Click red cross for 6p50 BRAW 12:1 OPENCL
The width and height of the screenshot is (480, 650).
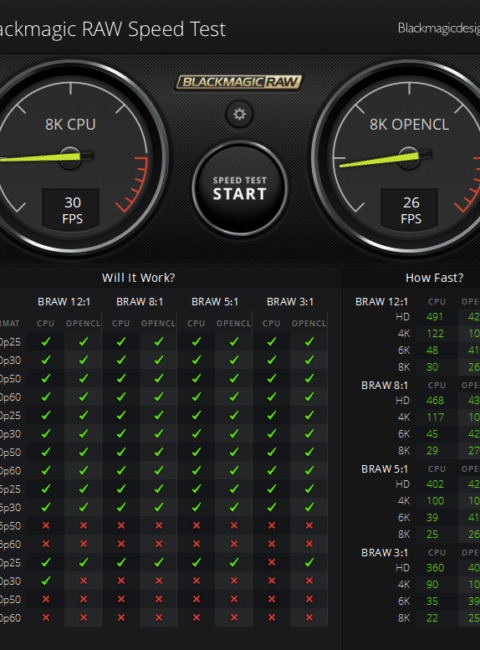coord(83,526)
